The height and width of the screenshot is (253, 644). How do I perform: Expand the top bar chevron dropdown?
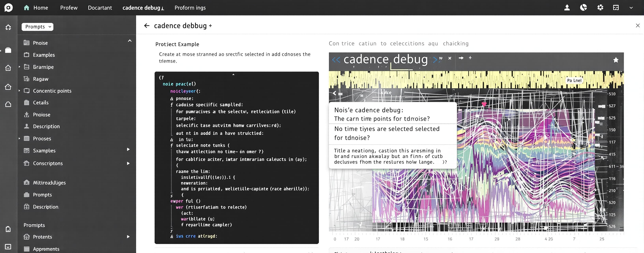point(631,8)
